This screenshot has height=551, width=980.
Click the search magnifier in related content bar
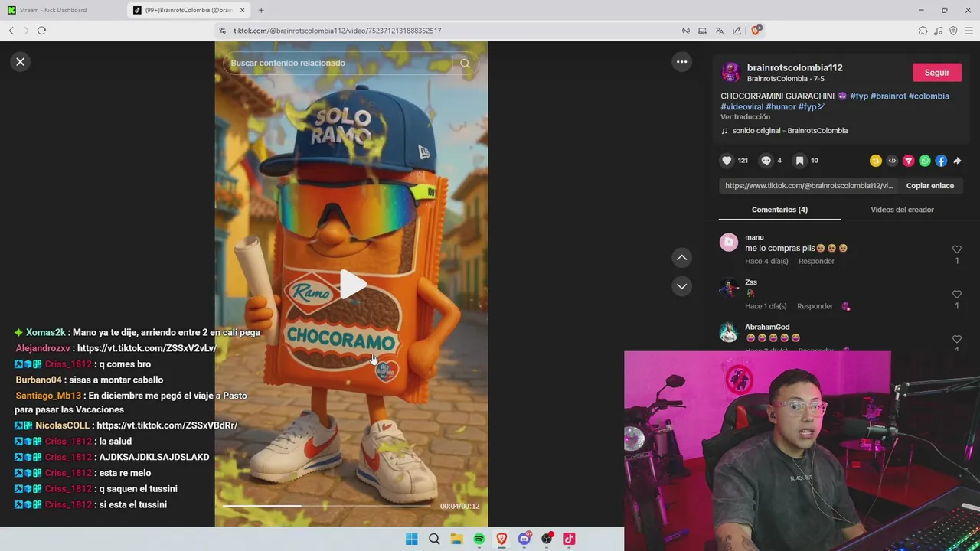click(465, 64)
